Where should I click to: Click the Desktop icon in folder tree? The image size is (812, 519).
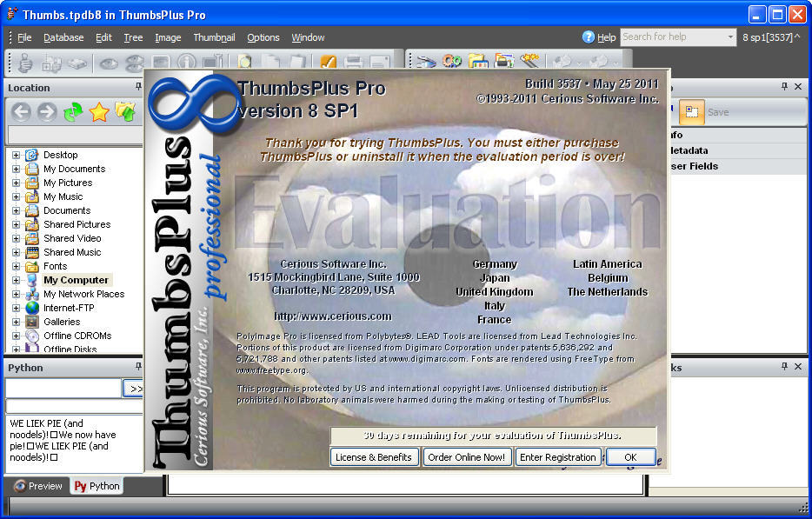point(32,155)
